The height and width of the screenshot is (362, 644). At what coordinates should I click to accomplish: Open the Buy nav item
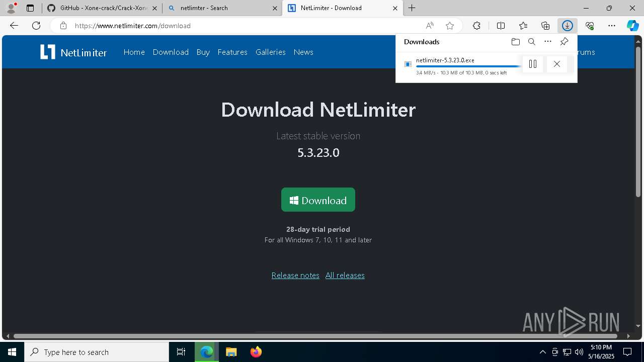(203, 52)
